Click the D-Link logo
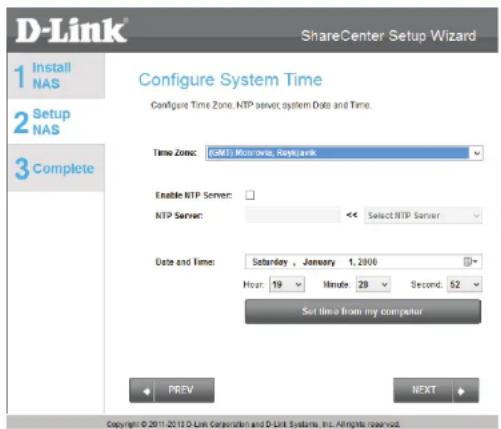Screen dimensions: 501x429 tap(71, 30)
